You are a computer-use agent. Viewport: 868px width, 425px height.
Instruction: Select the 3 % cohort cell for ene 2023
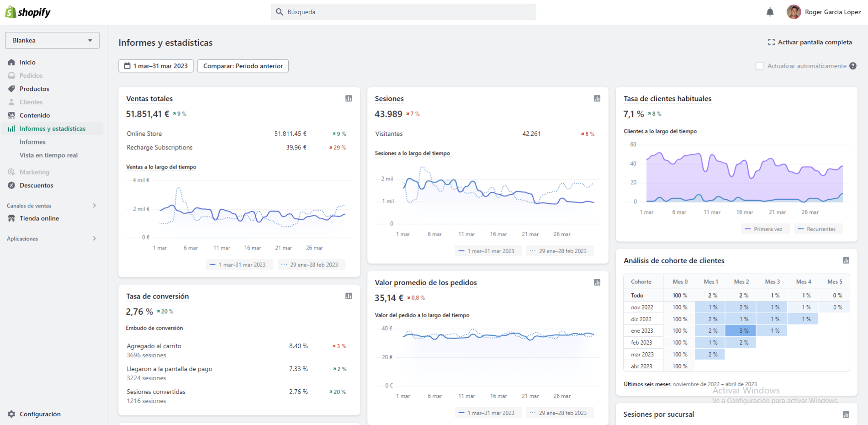coord(741,330)
